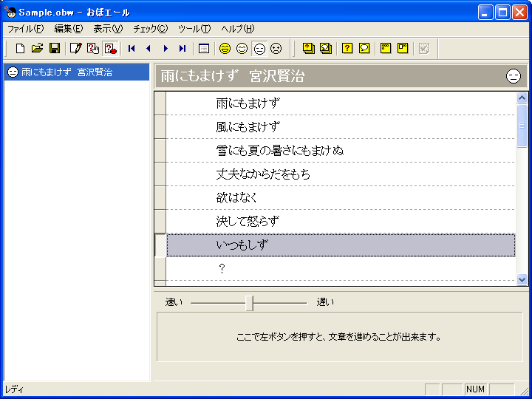The image size is (532, 399).
Task: Jump to the last item arrow
Action: pos(183,49)
